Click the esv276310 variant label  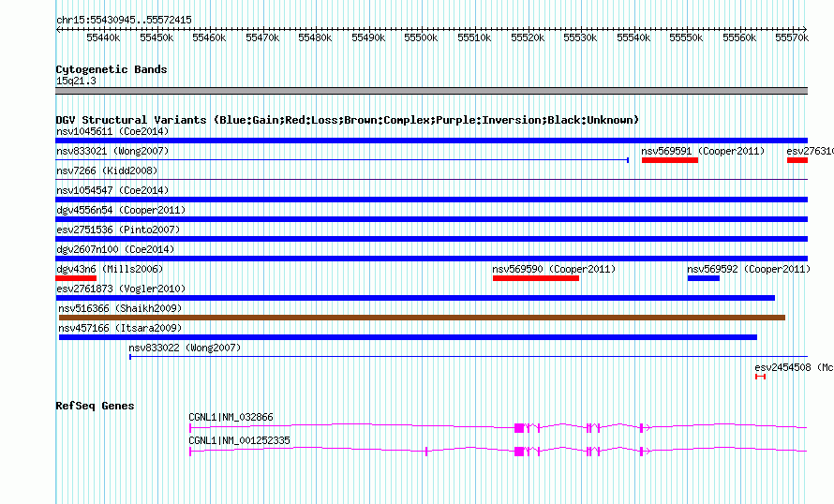pyautogui.click(x=810, y=151)
